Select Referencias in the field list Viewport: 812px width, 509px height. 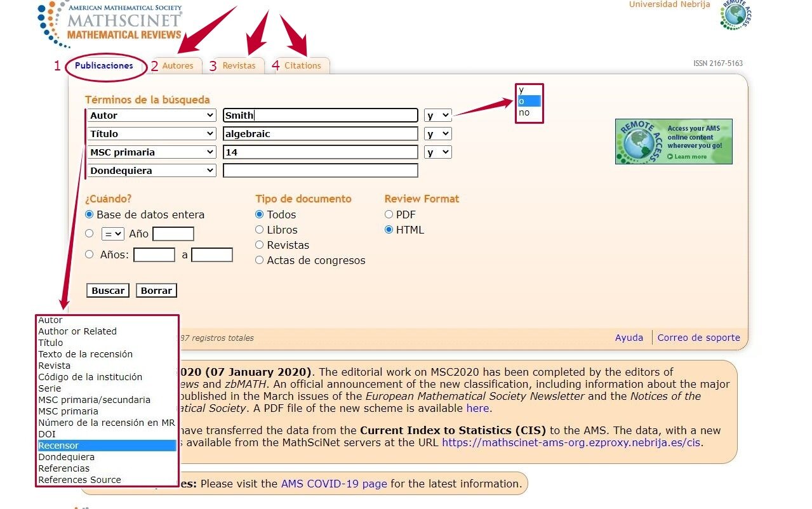[107, 468]
